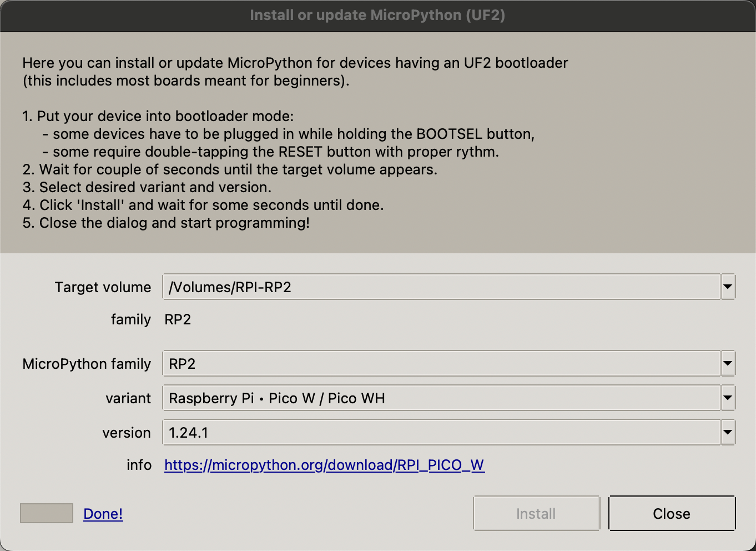Click the 'Wait for couple of seconds' step

(x=230, y=169)
